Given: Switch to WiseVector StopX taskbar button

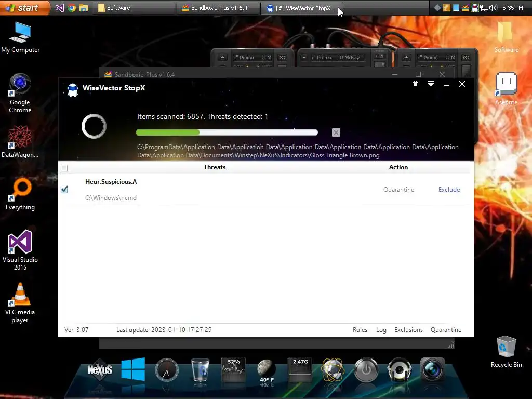Looking at the screenshot, I should point(302,8).
